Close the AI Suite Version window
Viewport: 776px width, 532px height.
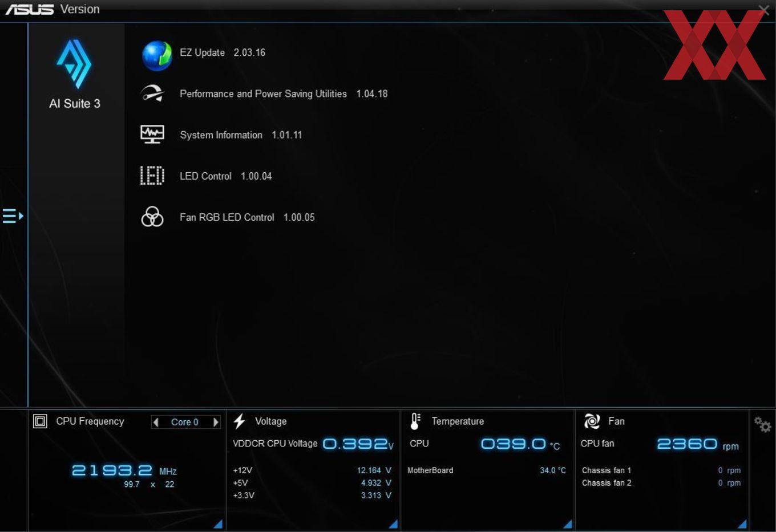click(763, 10)
